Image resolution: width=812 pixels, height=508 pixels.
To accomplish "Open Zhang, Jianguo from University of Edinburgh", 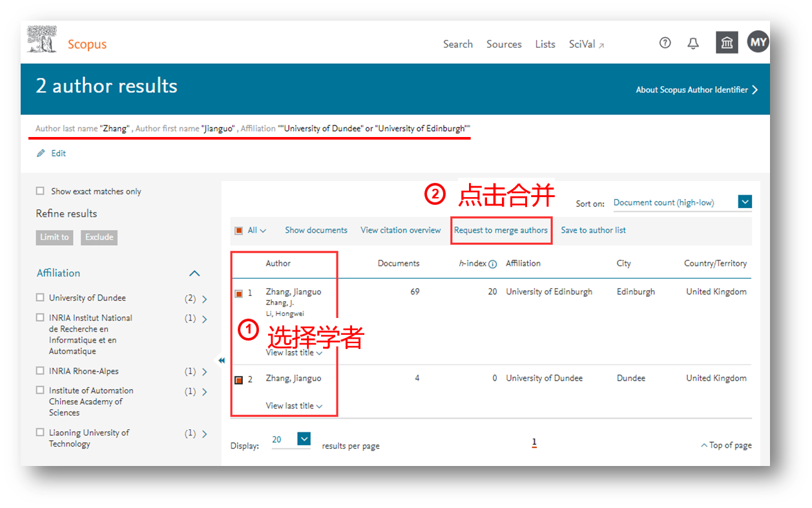I will point(293,292).
